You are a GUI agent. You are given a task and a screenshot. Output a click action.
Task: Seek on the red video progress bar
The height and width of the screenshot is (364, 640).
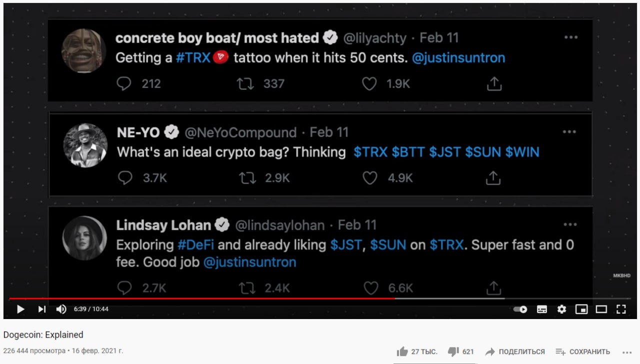(x=200, y=299)
